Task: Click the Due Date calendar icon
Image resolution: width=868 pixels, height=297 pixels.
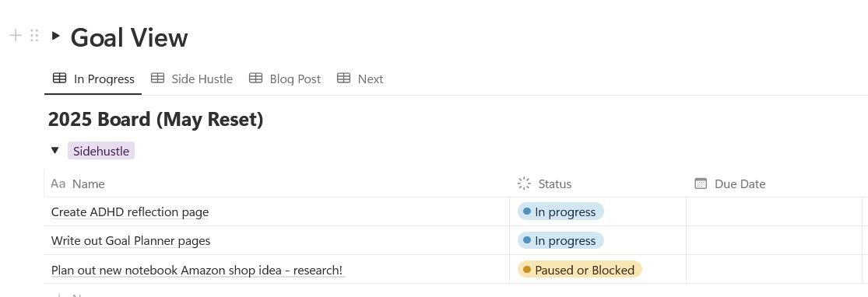Action: 701,183
